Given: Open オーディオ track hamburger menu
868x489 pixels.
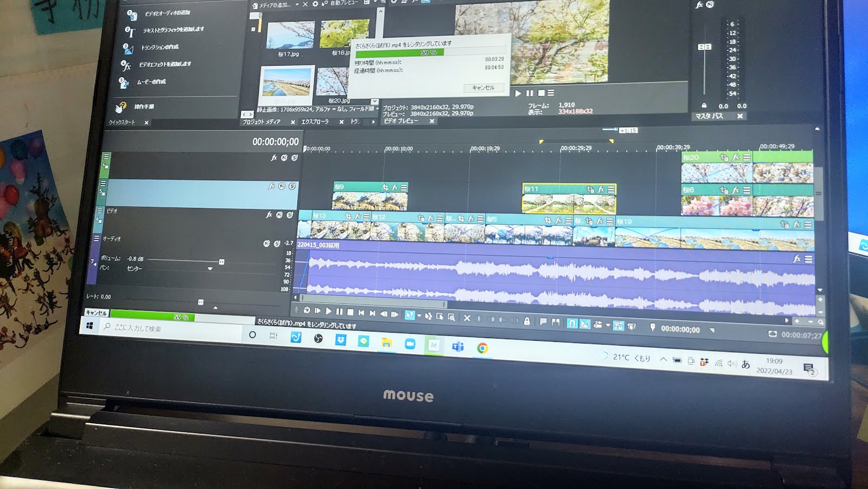Looking at the screenshot, I should (97, 238).
